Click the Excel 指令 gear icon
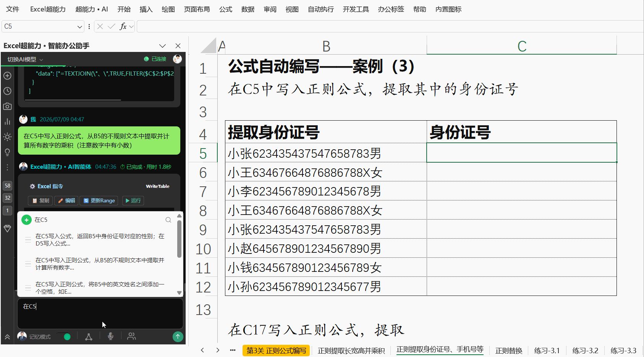The width and height of the screenshot is (644, 357). pos(32,186)
